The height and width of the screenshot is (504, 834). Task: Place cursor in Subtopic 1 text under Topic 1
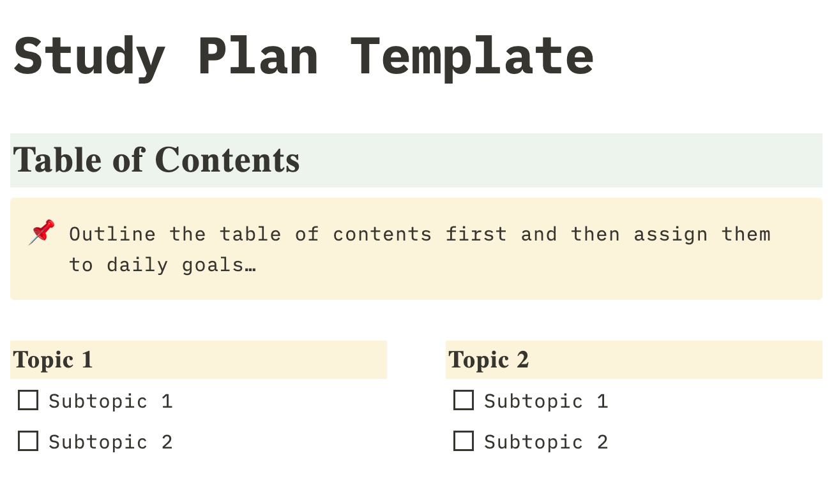tap(110, 401)
